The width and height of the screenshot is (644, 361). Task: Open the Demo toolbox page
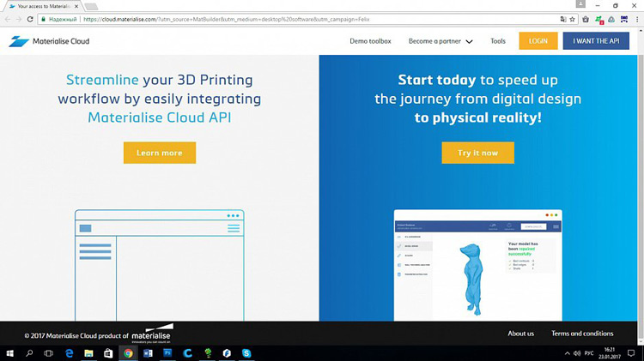370,41
